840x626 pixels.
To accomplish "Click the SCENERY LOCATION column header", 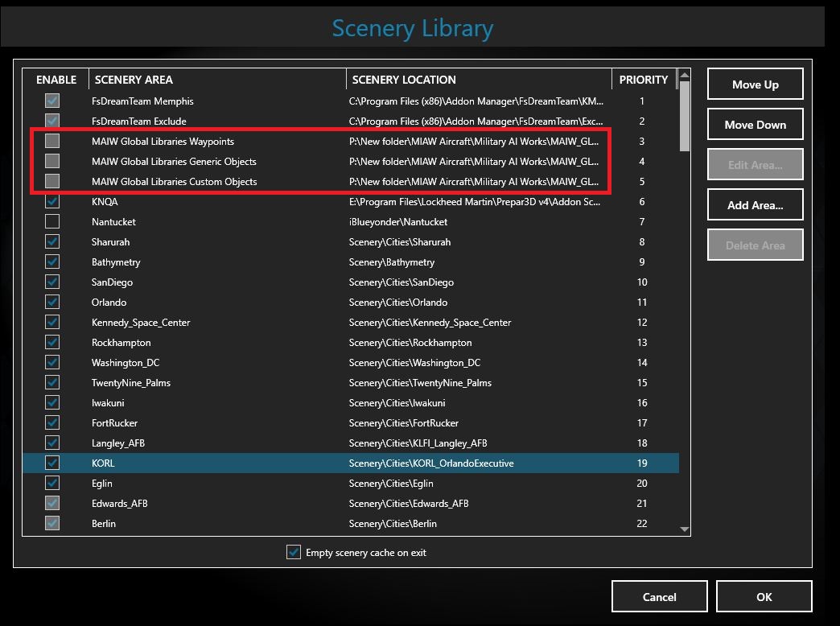I will point(479,80).
